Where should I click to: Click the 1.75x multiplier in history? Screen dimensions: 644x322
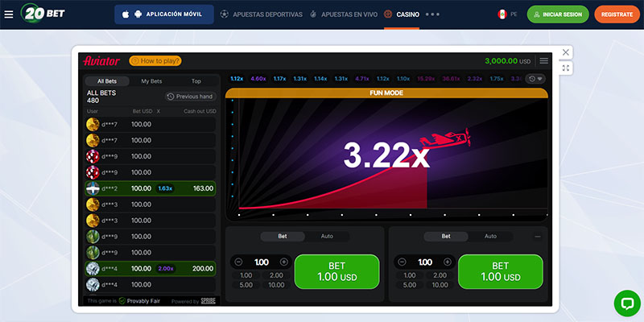[x=496, y=78]
